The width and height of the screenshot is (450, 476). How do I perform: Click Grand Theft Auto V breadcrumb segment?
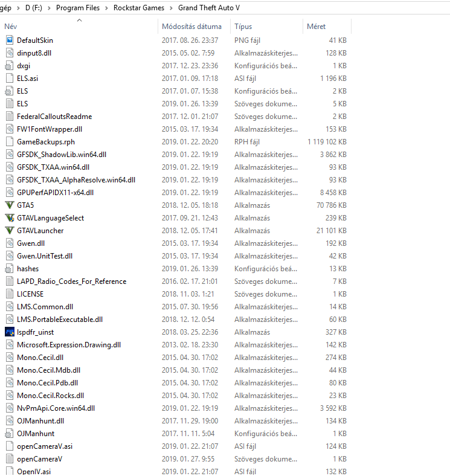209,8
